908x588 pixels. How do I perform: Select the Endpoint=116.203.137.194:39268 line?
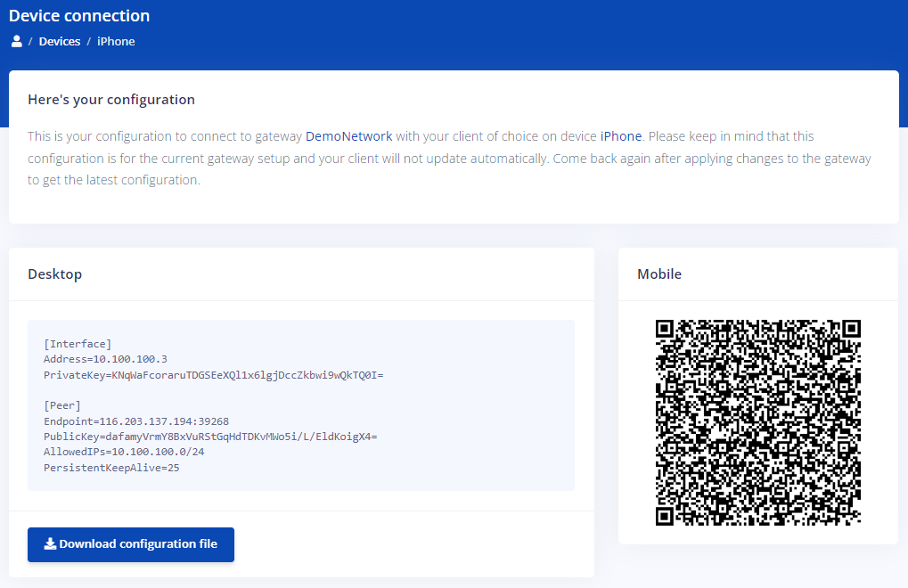(136, 421)
